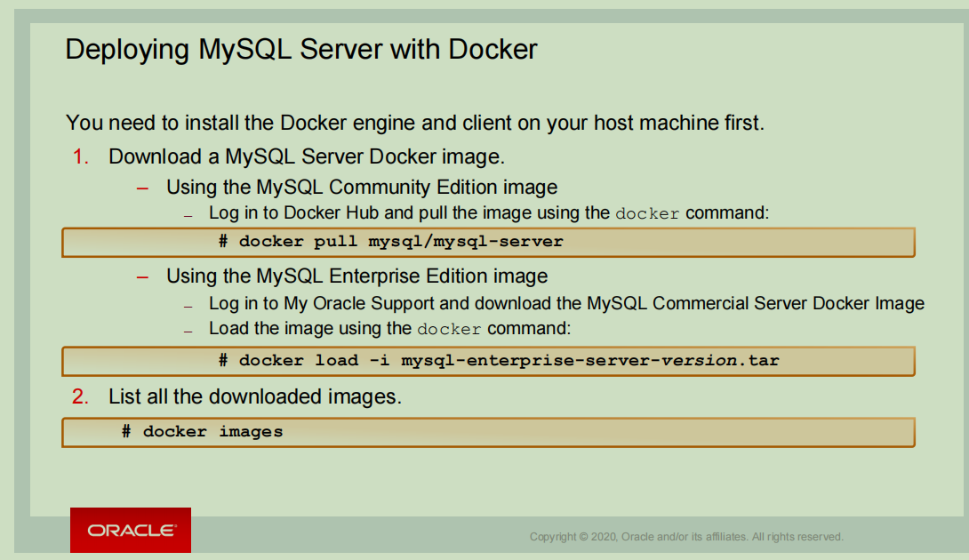This screenshot has width=969, height=560.
Task: Click 'Using the MySQL Community Edition image' line
Action: click(x=362, y=188)
